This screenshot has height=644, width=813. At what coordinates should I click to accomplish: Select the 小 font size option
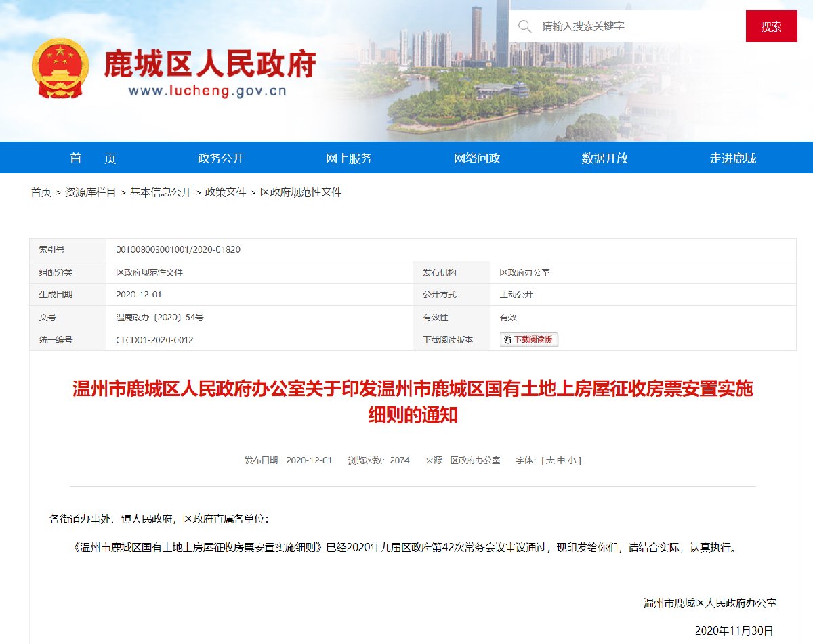(571, 460)
